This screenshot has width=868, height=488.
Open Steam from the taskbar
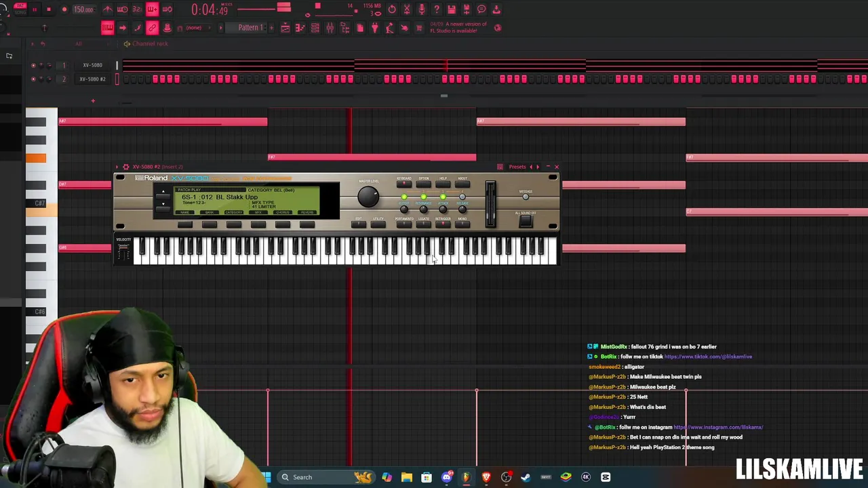[526, 477]
